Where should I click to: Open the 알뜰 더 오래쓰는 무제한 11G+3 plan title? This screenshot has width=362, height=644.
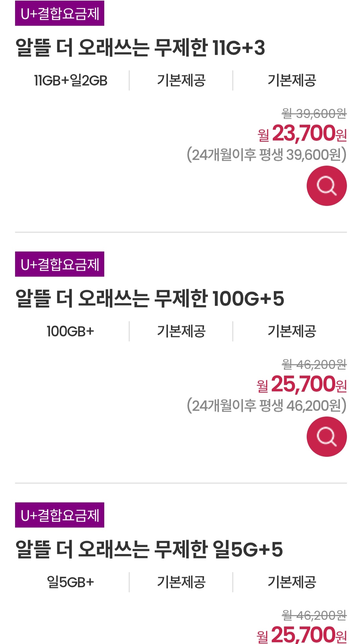[140, 48]
